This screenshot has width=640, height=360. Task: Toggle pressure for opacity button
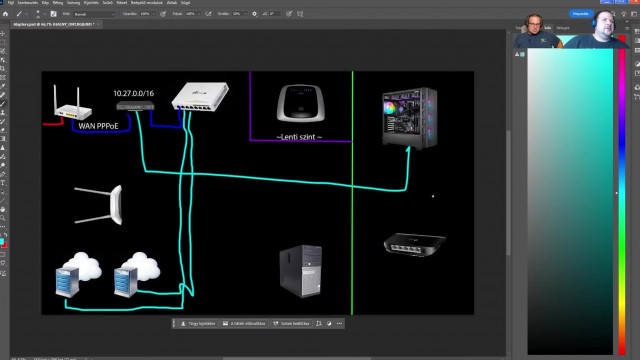163,14
